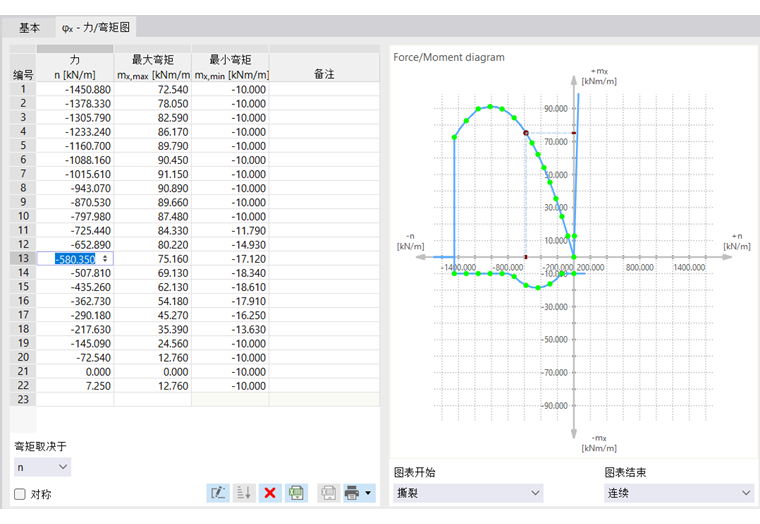Screen dimensions: 760x524
Task: Click force value -1015.610
Action: pos(75,174)
